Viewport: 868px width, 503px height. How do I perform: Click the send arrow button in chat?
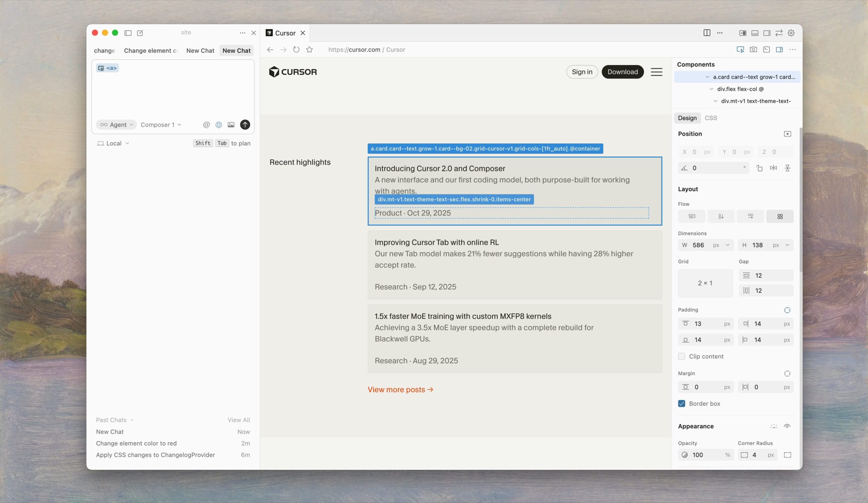(245, 125)
